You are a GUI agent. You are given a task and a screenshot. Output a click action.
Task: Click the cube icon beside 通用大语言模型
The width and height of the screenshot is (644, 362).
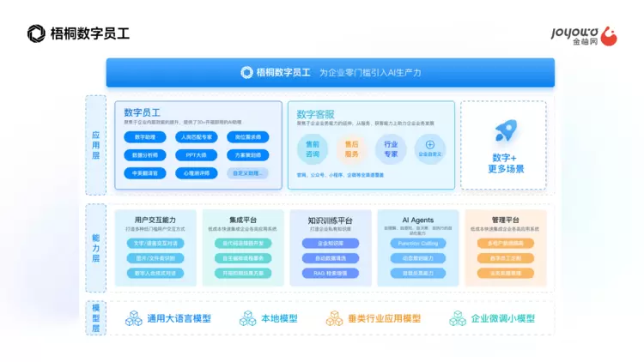[x=134, y=318]
